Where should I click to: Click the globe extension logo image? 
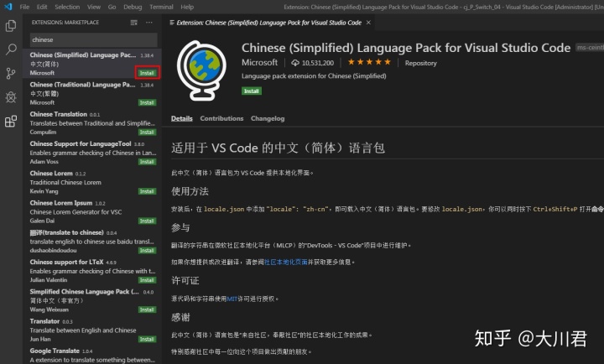201,70
